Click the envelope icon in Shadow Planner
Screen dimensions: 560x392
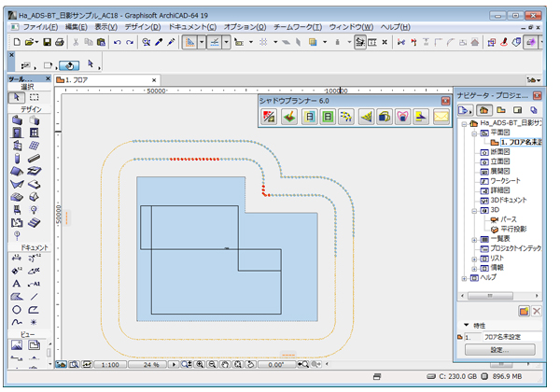pos(441,117)
